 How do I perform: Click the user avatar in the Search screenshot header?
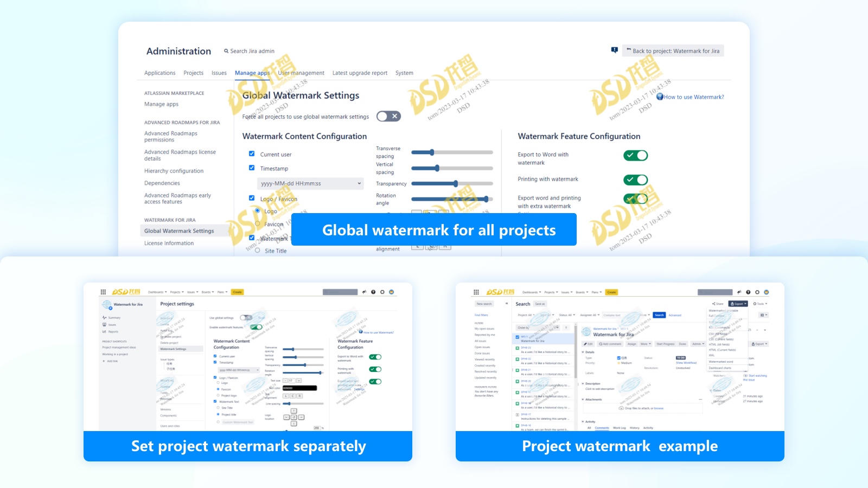(767, 292)
